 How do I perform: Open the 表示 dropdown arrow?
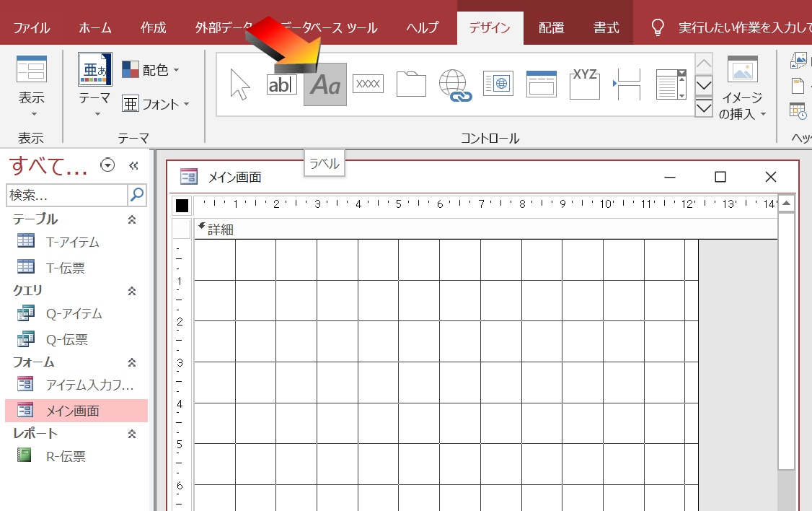tap(34, 114)
